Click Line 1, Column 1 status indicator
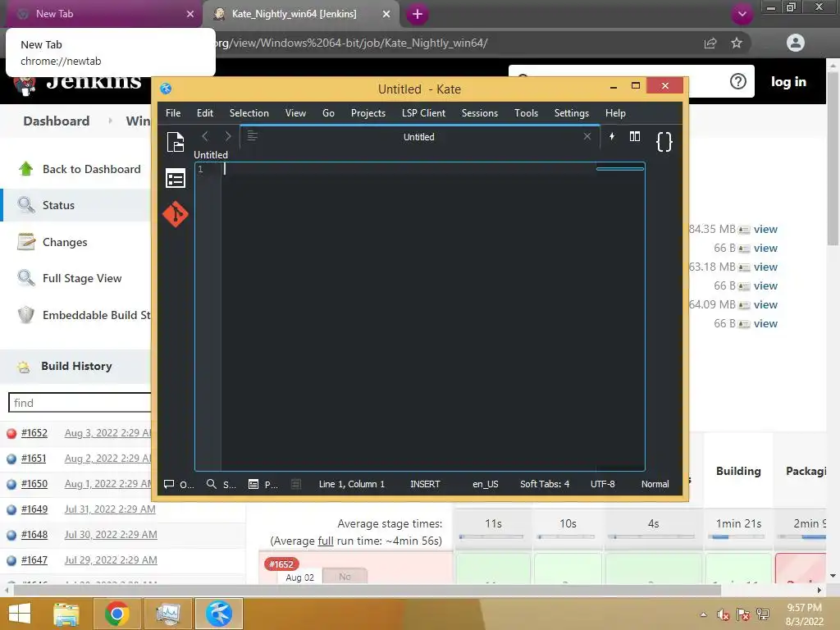Image resolution: width=840 pixels, height=630 pixels. [351, 484]
